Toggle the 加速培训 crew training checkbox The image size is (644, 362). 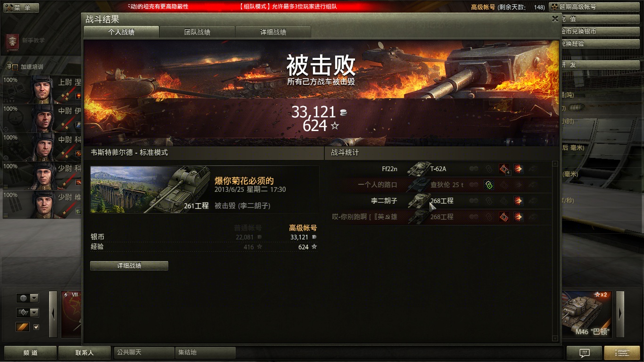15,67
